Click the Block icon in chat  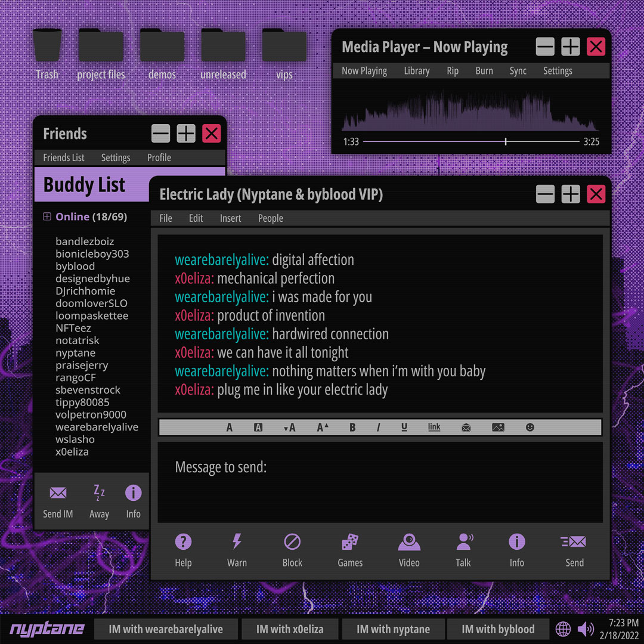click(x=292, y=541)
